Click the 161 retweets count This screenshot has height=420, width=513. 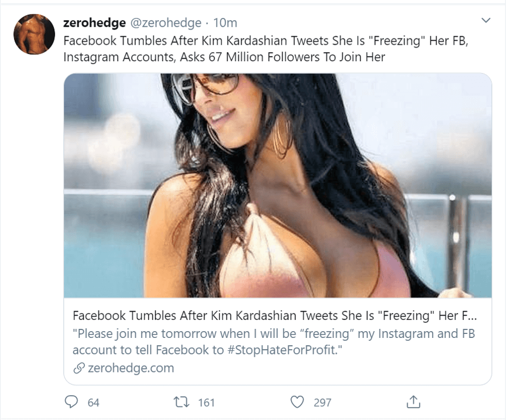point(207,402)
